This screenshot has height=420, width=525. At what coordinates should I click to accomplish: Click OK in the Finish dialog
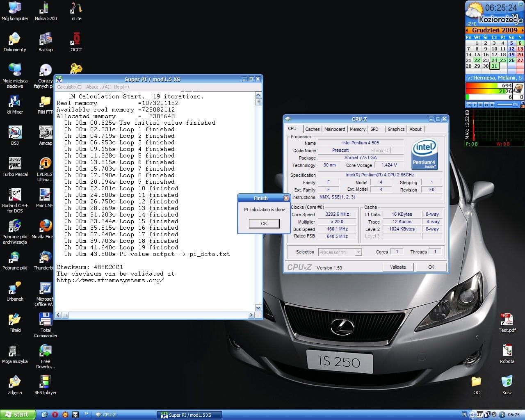click(x=264, y=224)
